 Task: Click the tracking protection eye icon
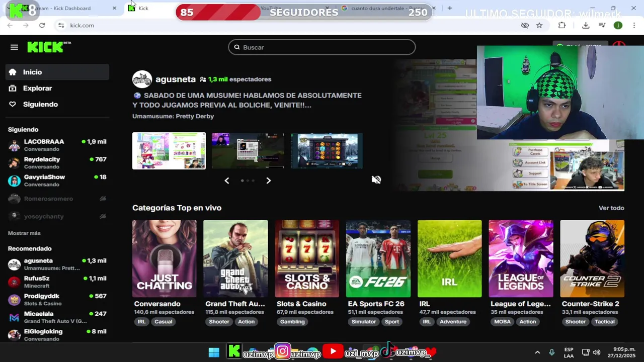[x=525, y=25]
